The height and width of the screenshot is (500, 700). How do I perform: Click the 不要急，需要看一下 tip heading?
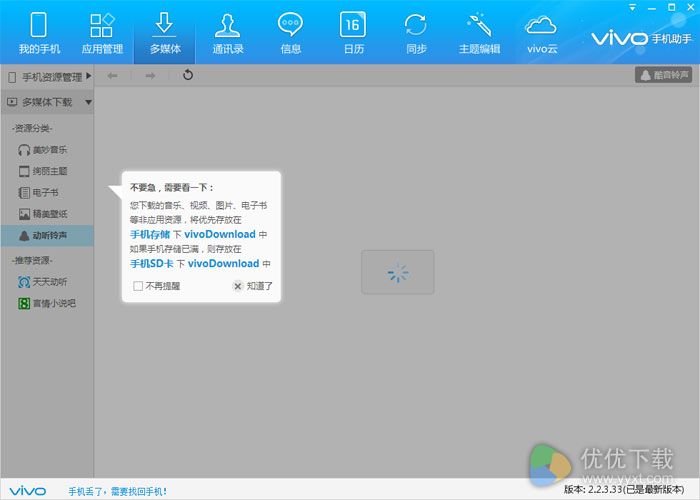coord(172,188)
